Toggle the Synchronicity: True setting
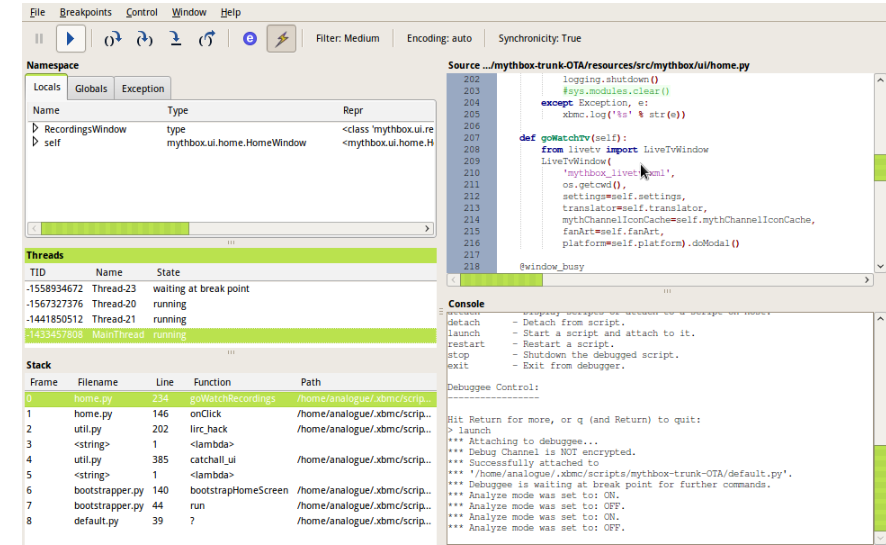This screenshot has width=886, height=545. (x=539, y=39)
